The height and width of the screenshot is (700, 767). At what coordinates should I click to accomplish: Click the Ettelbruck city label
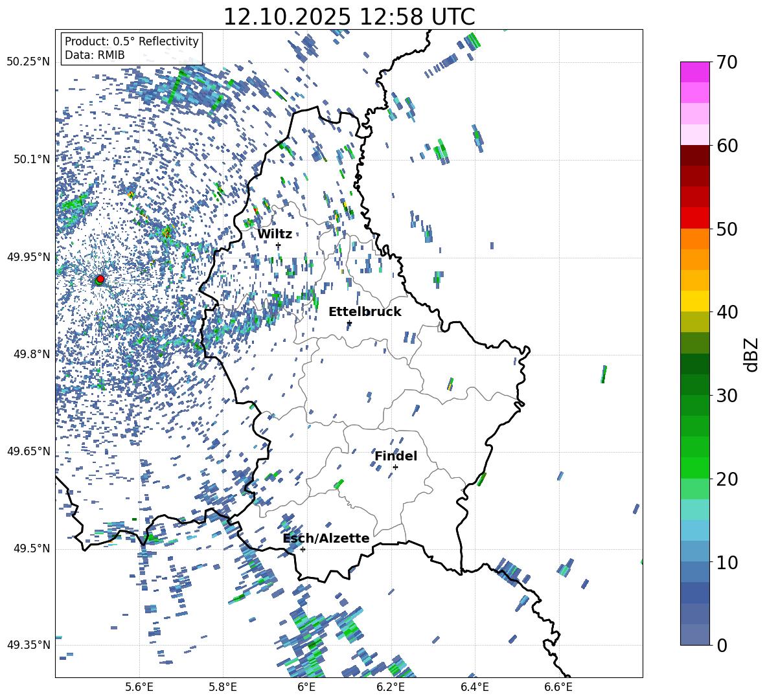(364, 311)
